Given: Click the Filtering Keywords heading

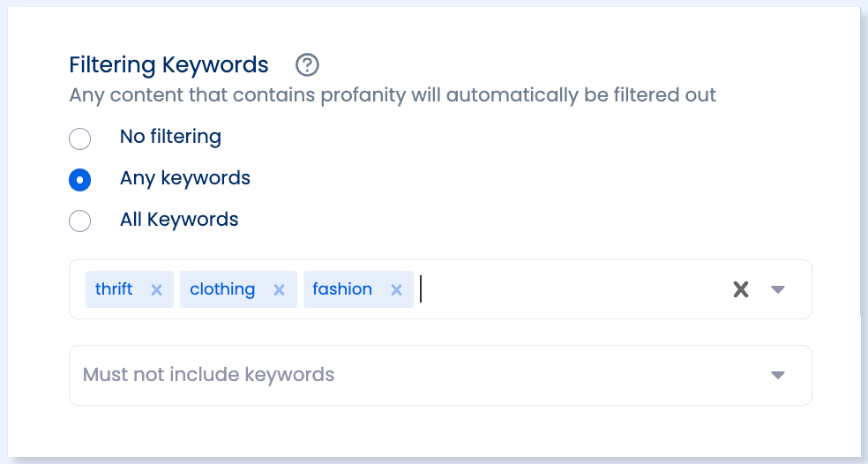Looking at the screenshot, I should point(168,64).
